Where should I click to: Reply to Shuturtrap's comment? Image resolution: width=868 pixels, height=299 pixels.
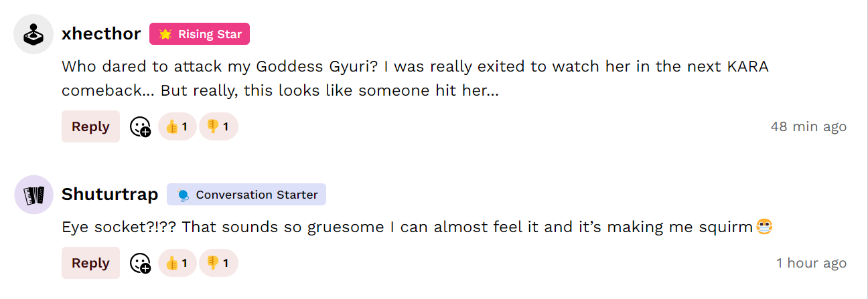tap(90, 264)
